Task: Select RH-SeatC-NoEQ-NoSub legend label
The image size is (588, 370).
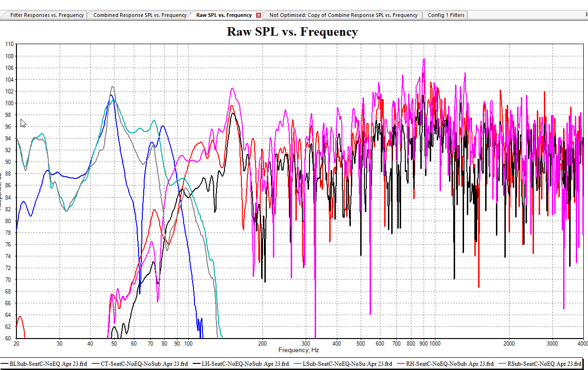Action: [449, 364]
